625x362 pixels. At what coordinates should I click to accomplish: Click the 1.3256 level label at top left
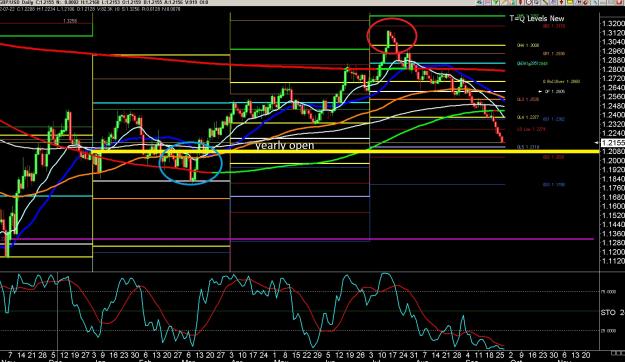tap(70, 21)
